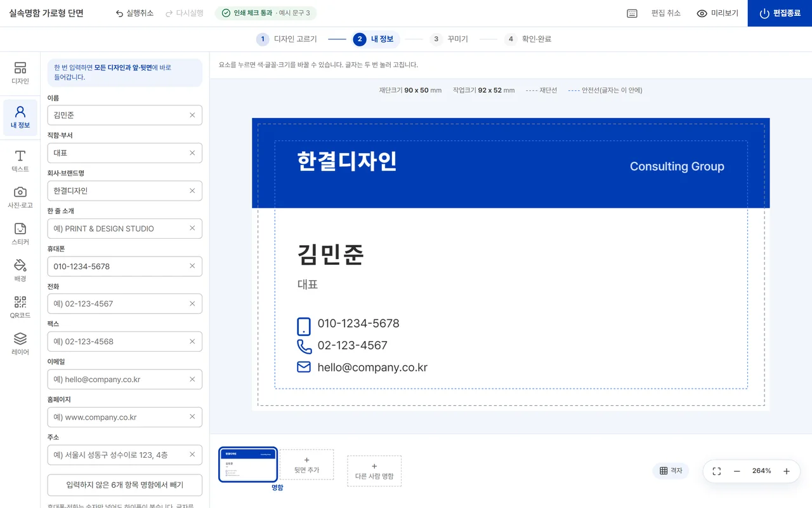Go to step 1 디자인 고르기
The image size is (812, 508).
[287, 39]
